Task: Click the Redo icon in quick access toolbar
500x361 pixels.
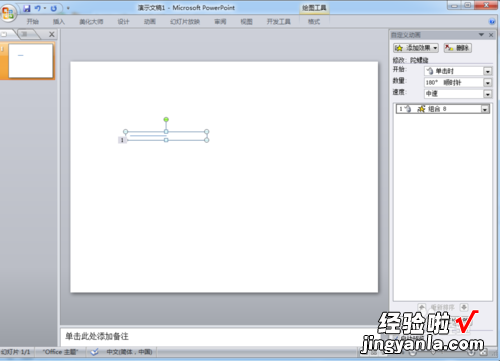Action: point(54,8)
